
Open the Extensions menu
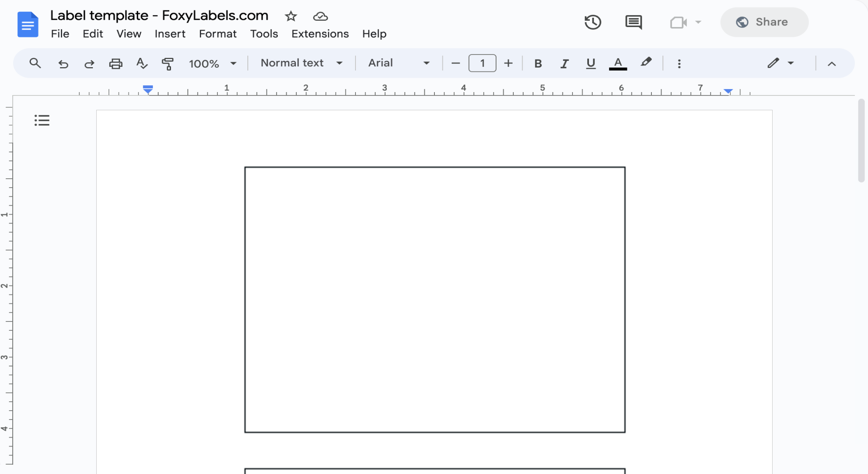(320, 34)
